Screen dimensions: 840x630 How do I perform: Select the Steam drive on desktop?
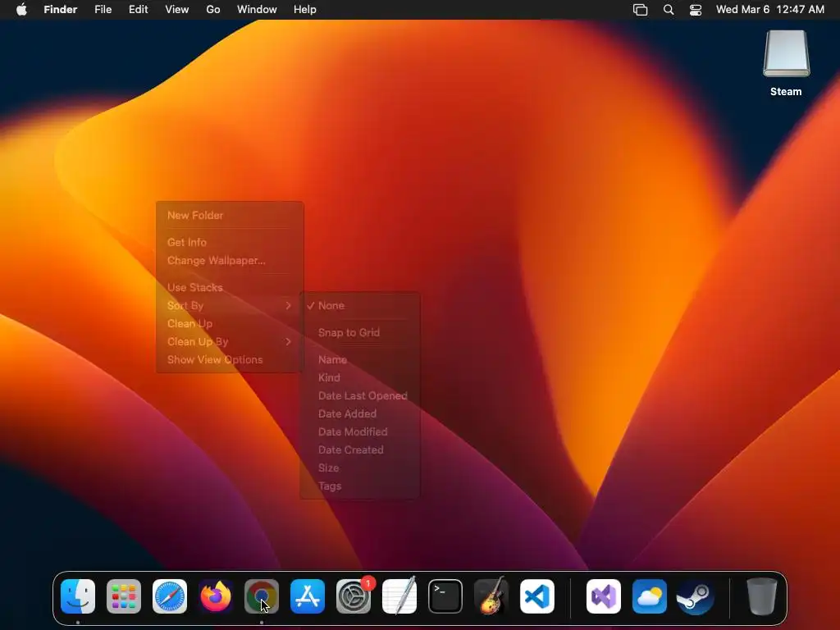click(x=787, y=63)
